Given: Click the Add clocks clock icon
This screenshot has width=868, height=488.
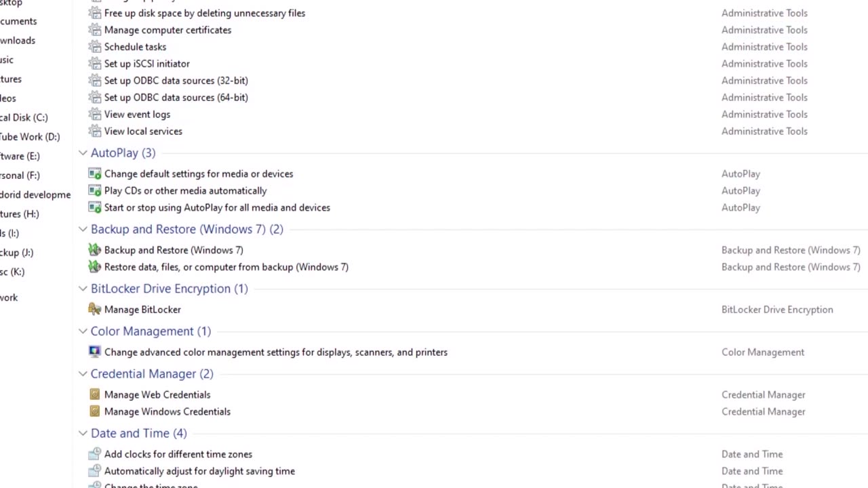Looking at the screenshot, I should 95,454.
